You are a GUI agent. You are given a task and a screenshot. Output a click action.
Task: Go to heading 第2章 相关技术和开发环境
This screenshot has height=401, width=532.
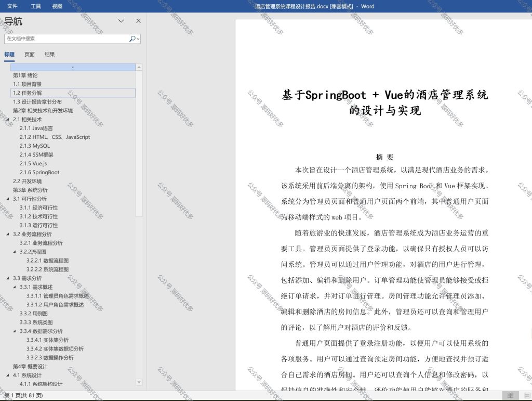click(43, 111)
